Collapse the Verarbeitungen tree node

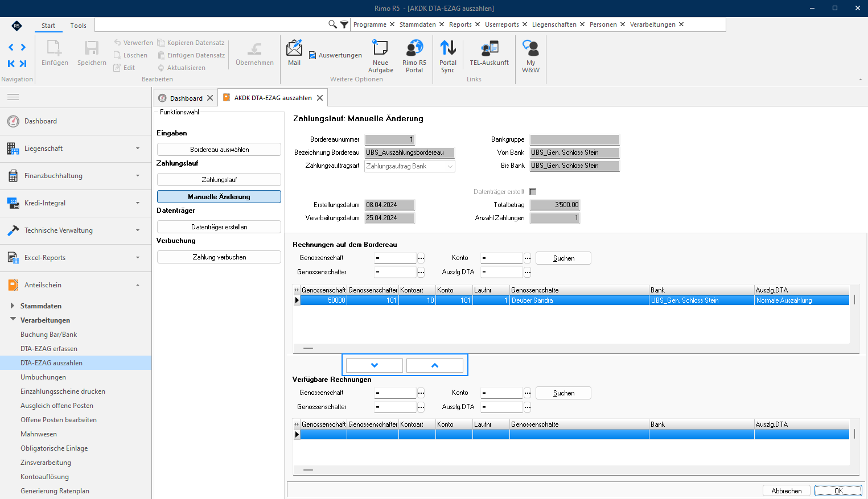click(x=13, y=320)
